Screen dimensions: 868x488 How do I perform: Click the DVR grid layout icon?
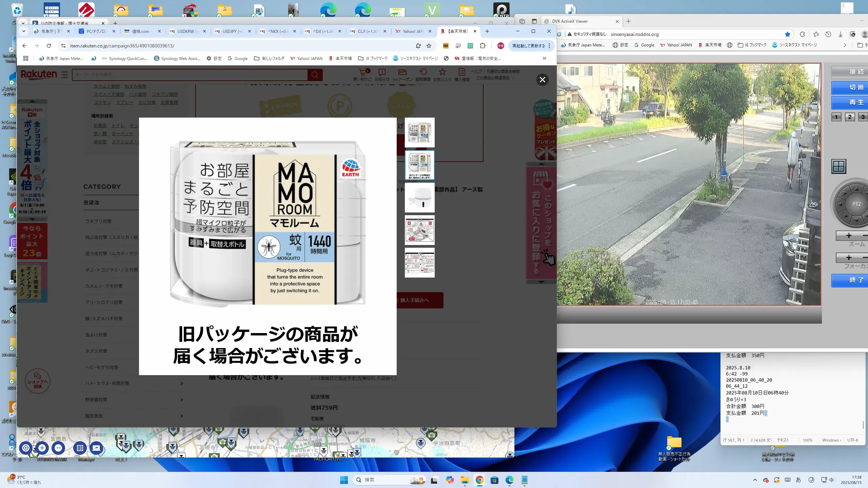pos(839,166)
